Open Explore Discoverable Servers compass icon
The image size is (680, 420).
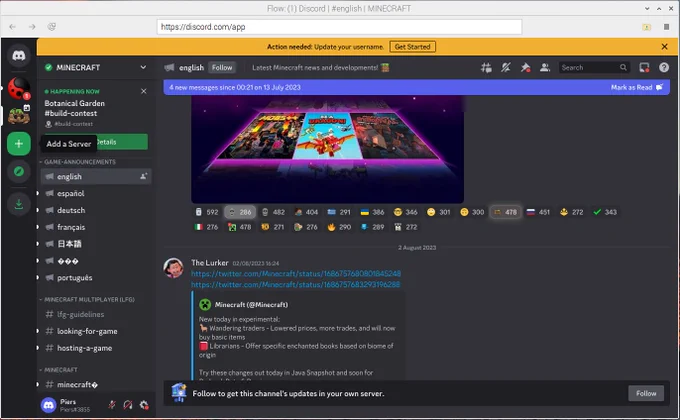[19, 171]
